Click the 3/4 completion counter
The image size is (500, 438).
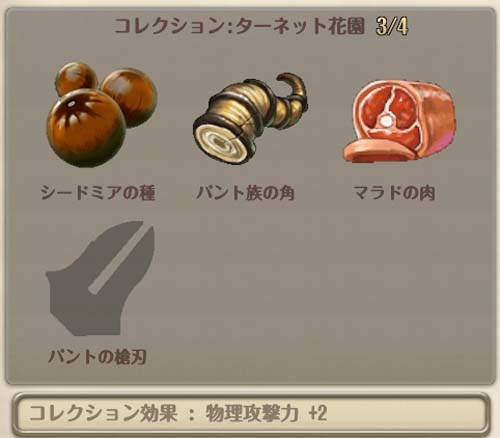392,26
